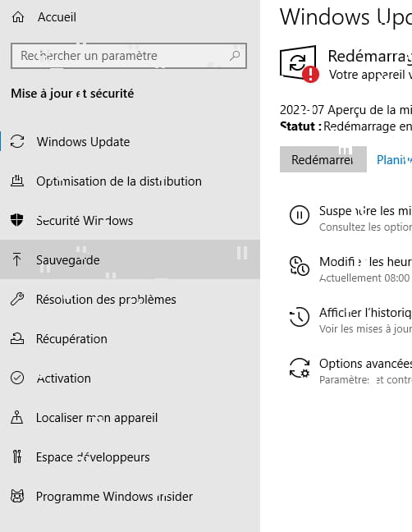Click the magnifier icon in search box
Viewport: 412px width, 532px height.
pyautogui.click(x=235, y=55)
